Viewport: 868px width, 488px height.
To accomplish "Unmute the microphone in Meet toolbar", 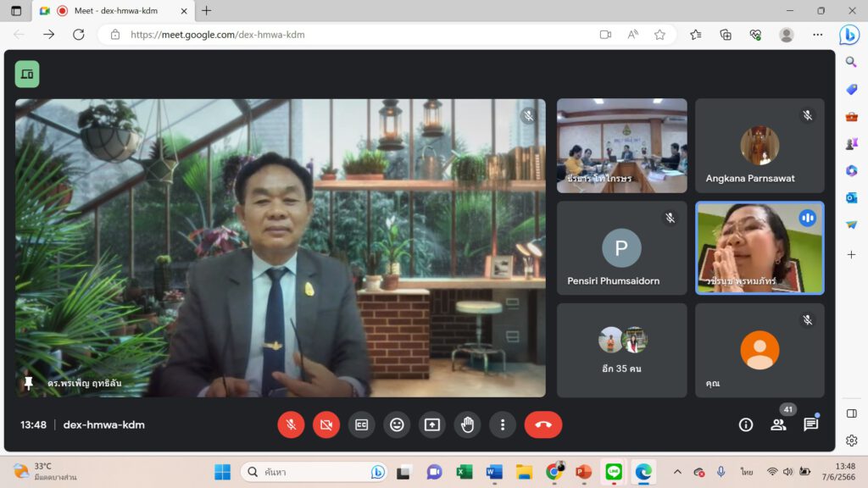I will click(291, 424).
